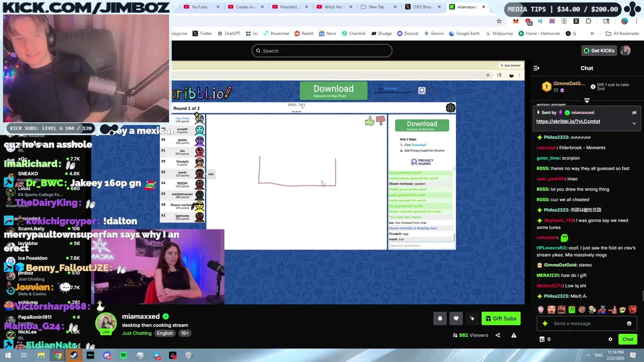Open the pinned skribbl.io link
Viewport: 644px width, 362px height.
[568, 121]
